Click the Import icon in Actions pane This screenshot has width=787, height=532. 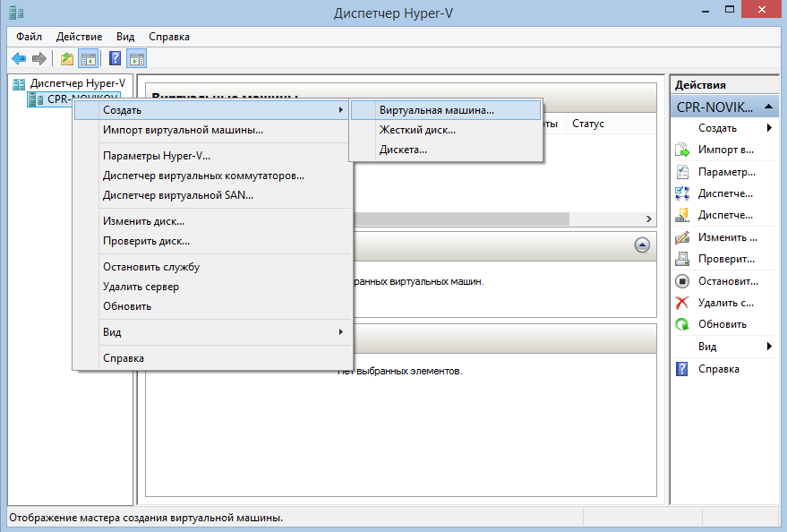[681, 150]
